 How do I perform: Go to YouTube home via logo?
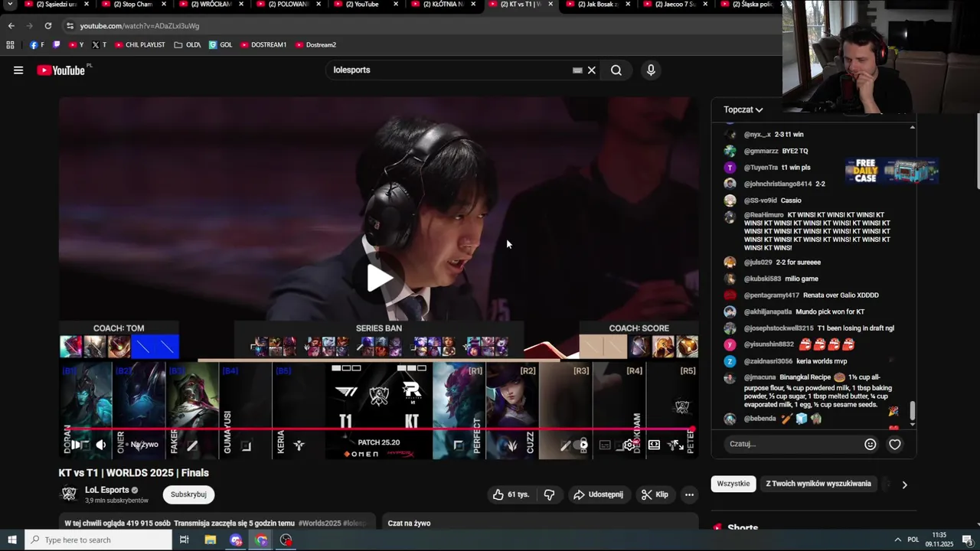[61, 70]
